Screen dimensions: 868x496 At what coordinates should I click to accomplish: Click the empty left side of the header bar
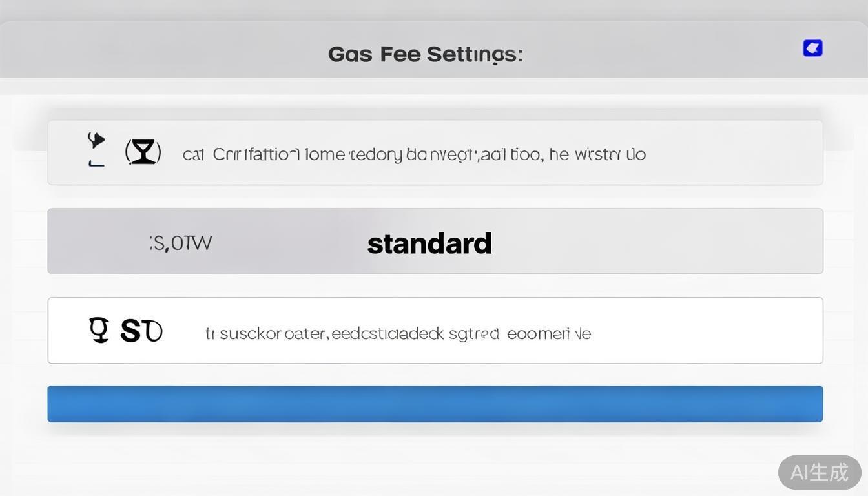pos(129,52)
